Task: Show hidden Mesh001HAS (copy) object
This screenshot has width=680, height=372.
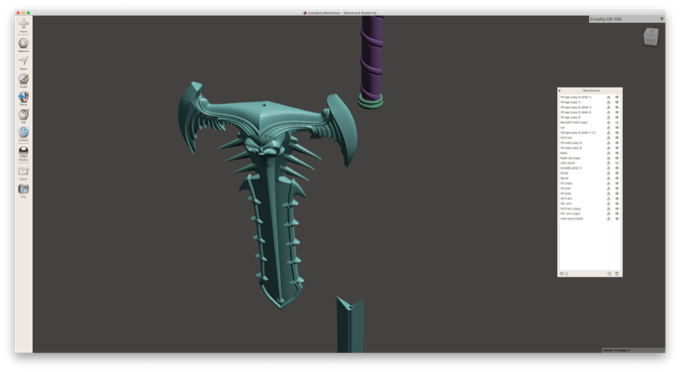Action: [617, 123]
